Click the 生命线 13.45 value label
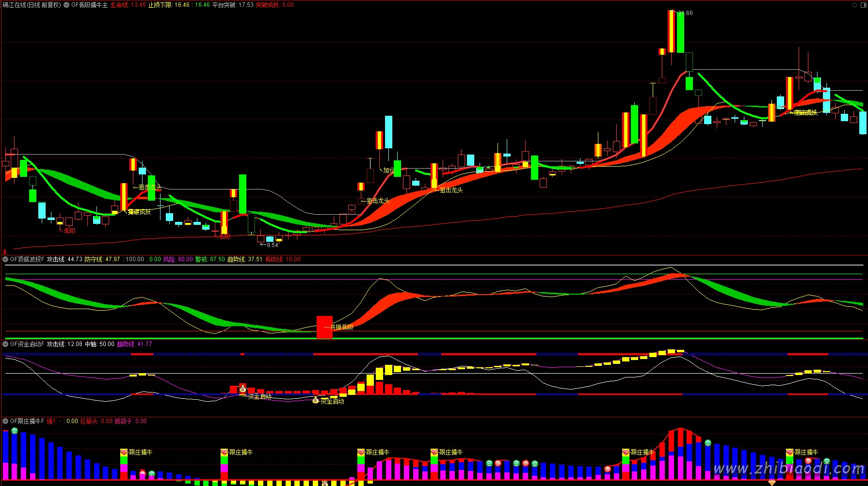This screenshot has height=486, width=868. pyautogui.click(x=128, y=5)
